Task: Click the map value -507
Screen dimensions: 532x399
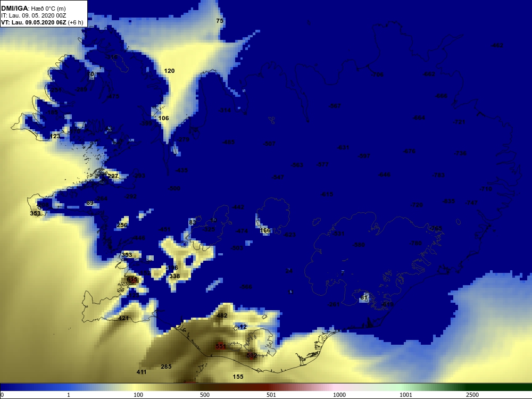Action: click(269, 144)
